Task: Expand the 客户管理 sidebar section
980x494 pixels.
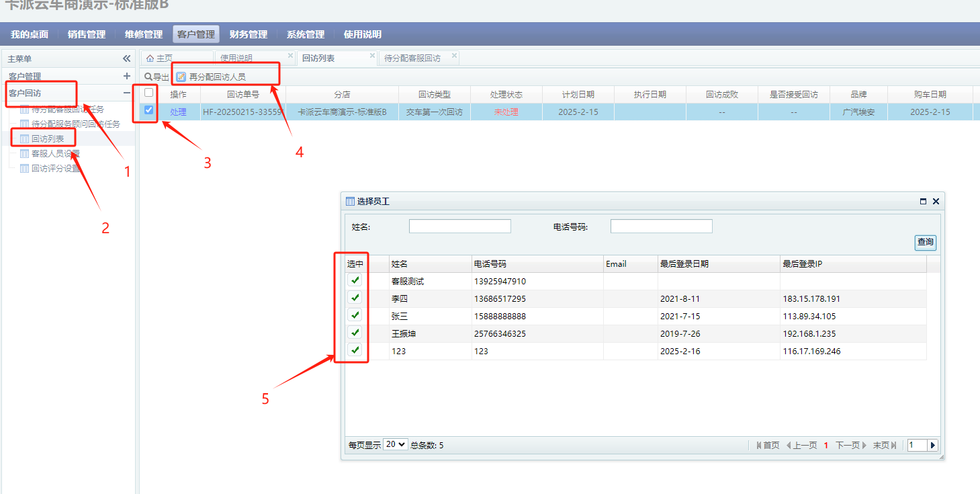Action: point(126,77)
